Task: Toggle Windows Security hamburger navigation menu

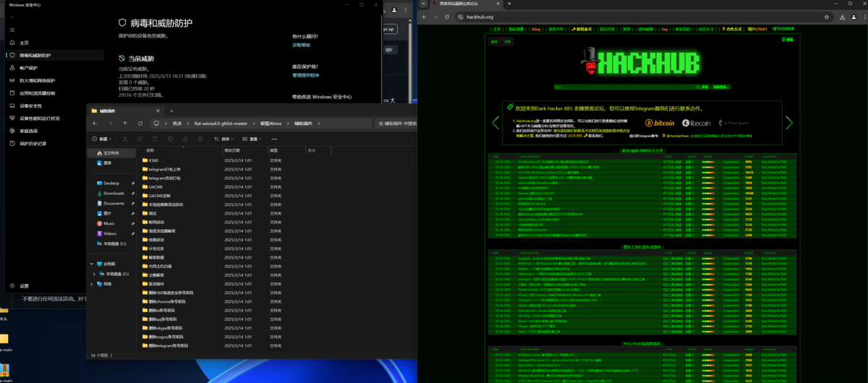Action: coord(12,30)
